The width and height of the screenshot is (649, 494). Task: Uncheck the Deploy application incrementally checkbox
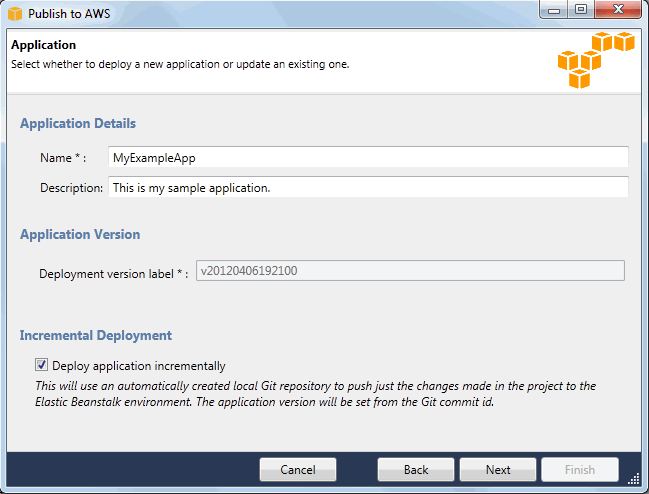(42, 366)
